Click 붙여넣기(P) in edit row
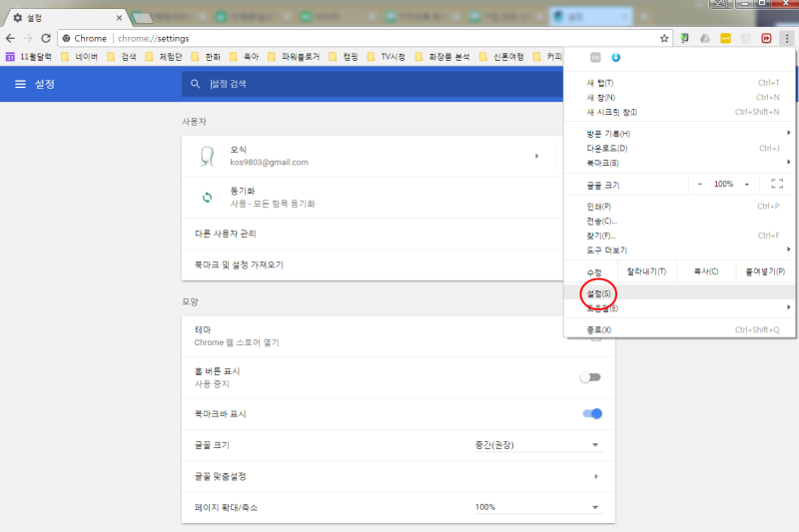This screenshot has height=532, width=799. [x=765, y=271]
